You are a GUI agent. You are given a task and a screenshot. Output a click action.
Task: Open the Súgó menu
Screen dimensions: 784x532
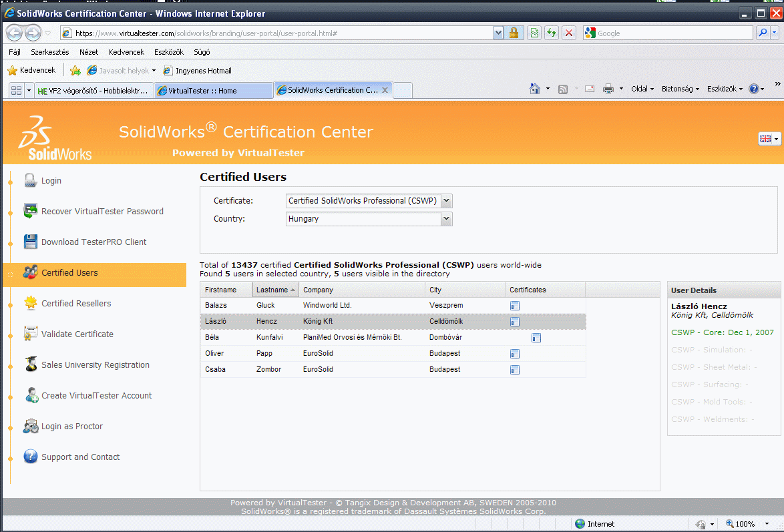click(202, 52)
